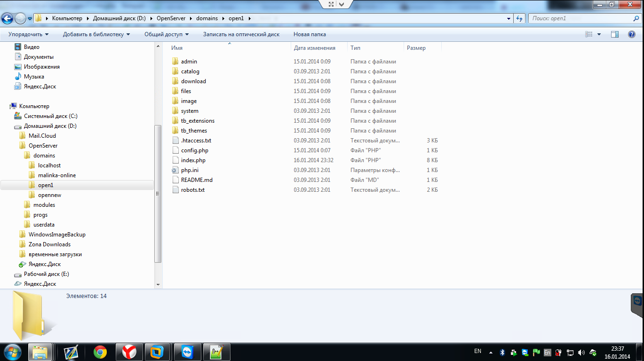Viewport: 644px width, 361px height.
Task: Open the Добавить в библиотеку menu
Action: (96, 34)
